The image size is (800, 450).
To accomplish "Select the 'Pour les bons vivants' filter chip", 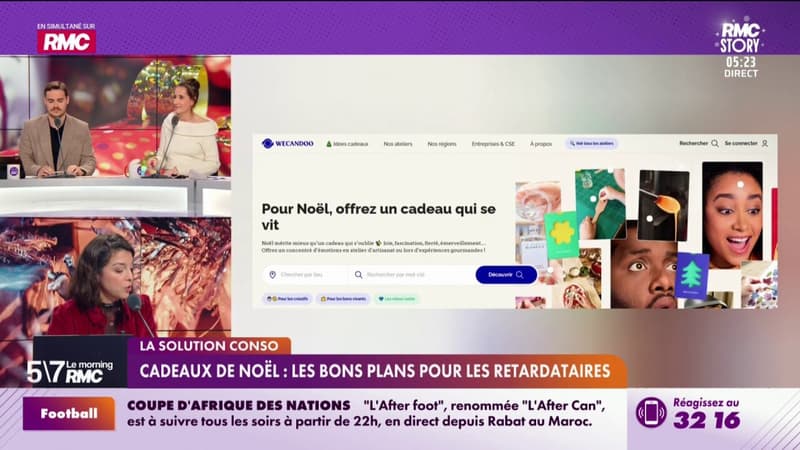I will click(343, 298).
